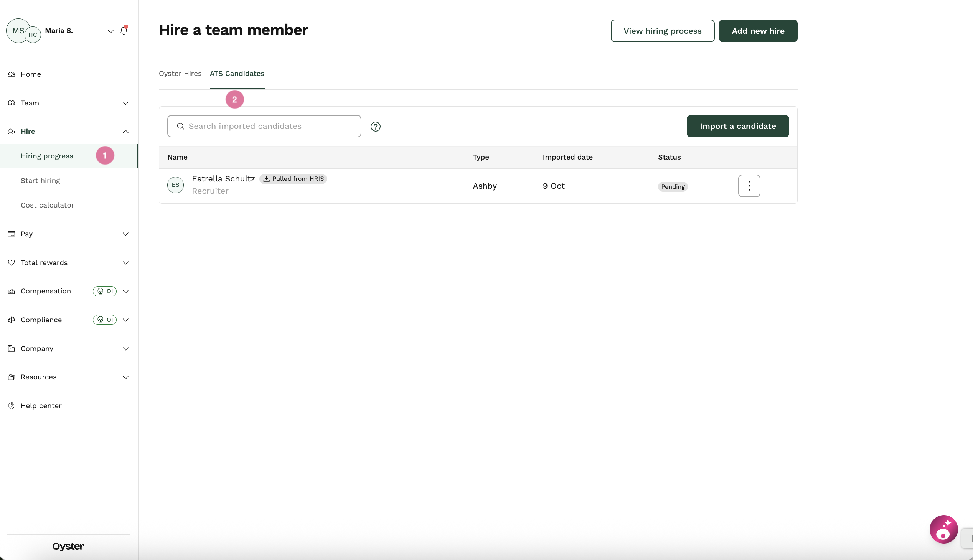The image size is (973, 560).
Task: Click the 9 Oct imported date
Action: (x=554, y=186)
